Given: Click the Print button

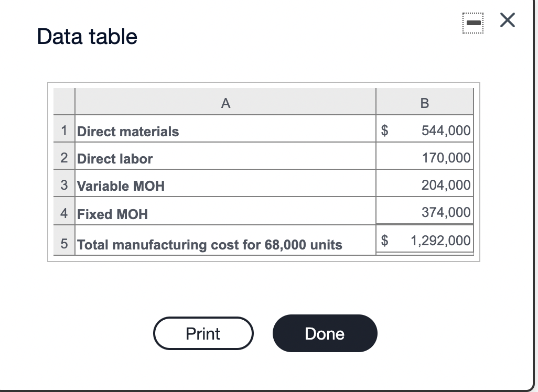Looking at the screenshot, I should [x=203, y=333].
